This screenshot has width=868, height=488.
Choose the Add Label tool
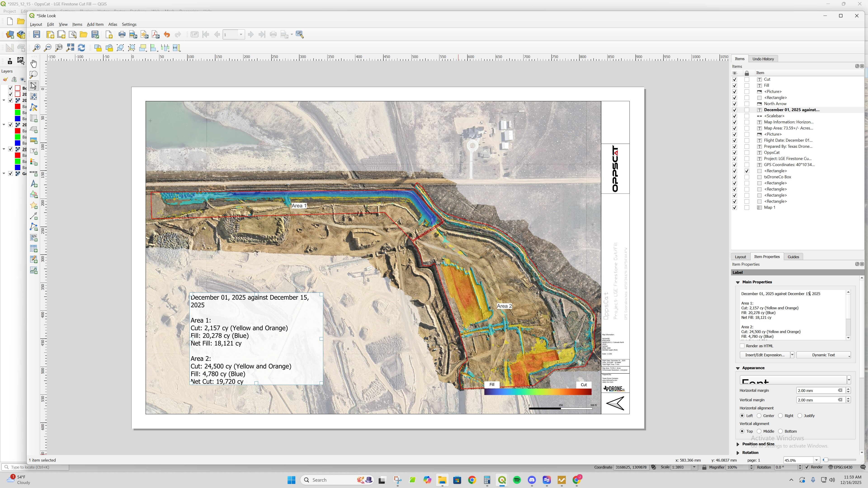point(34,151)
